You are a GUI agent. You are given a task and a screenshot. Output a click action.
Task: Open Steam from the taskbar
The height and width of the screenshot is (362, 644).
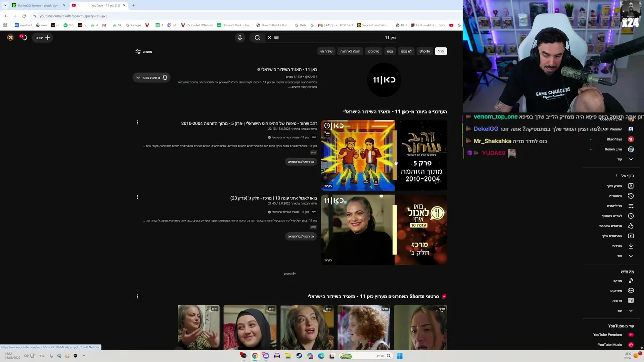(x=299, y=356)
